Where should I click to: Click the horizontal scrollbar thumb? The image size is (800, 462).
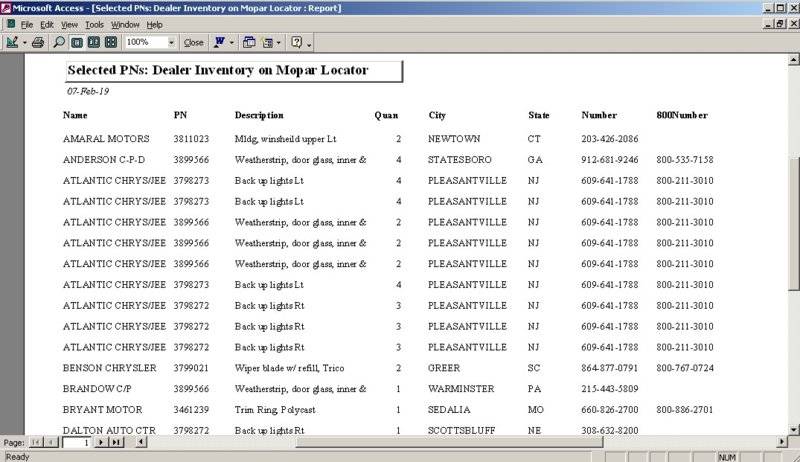point(449,442)
